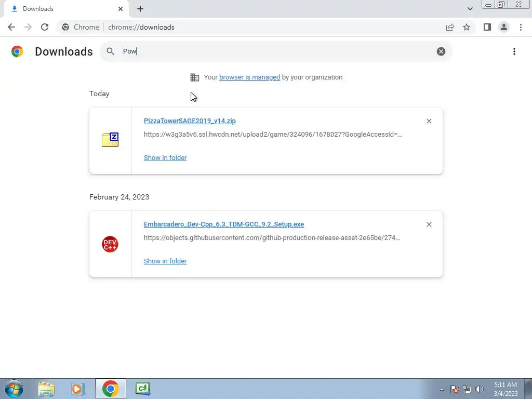
Task: Go back using the browser back arrow
Action: tap(11, 27)
